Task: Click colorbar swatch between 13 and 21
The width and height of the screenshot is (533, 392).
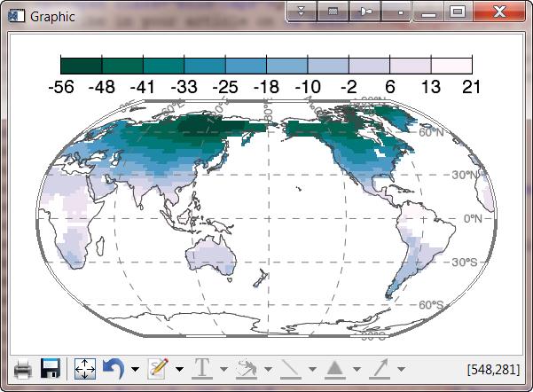Action: point(451,66)
